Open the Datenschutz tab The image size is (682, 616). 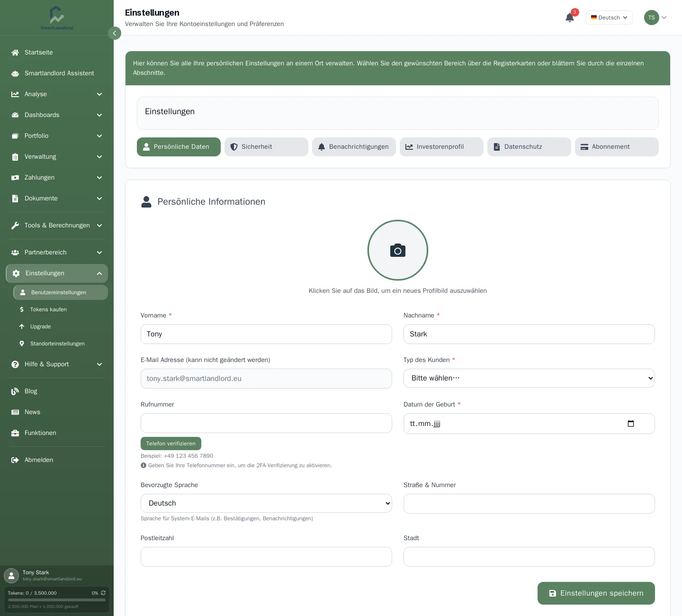click(x=529, y=147)
